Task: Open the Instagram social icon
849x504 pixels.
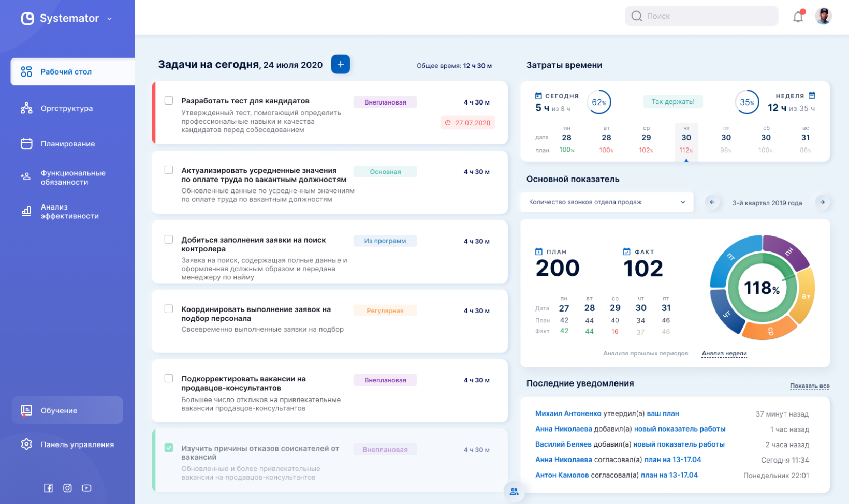Action: [67, 488]
